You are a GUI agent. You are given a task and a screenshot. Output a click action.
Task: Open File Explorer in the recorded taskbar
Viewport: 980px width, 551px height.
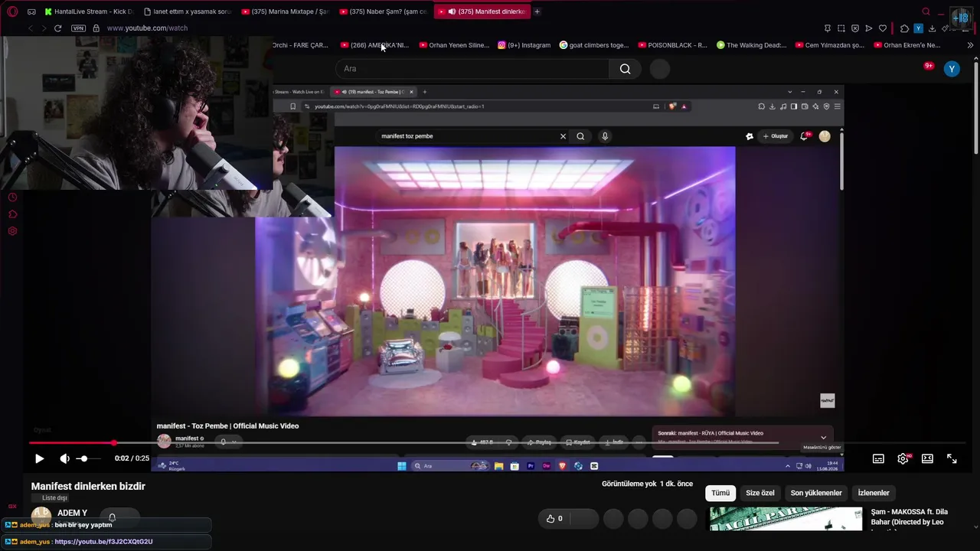point(498,466)
